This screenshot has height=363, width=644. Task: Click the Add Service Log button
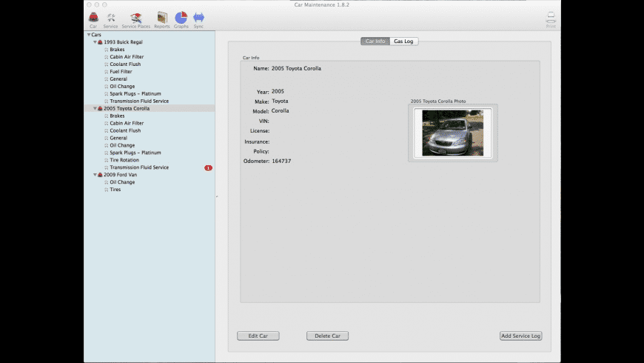[x=520, y=336]
